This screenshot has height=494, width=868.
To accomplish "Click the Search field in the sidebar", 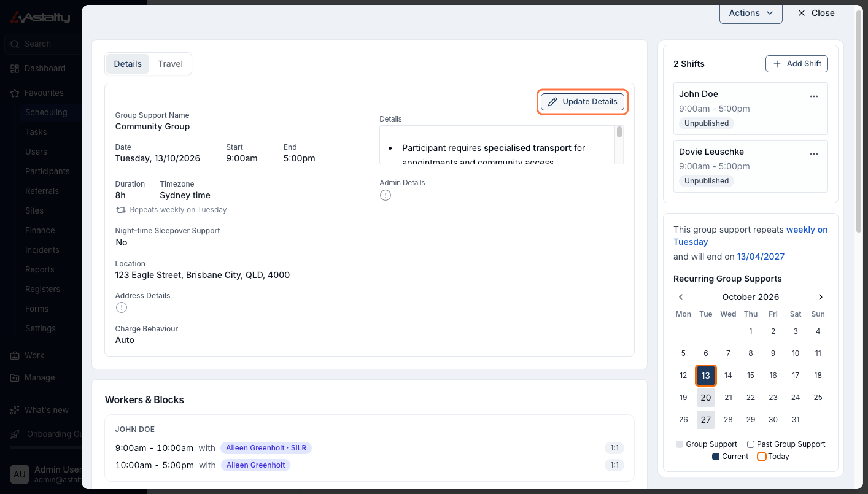I will coord(43,44).
